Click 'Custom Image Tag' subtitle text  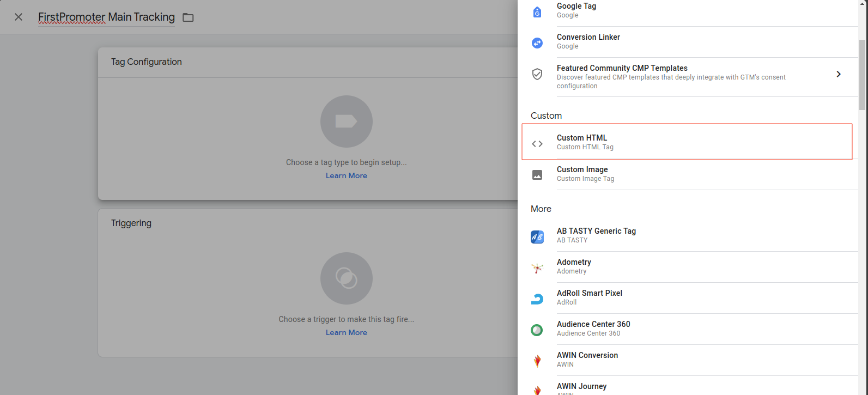(x=585, y=179)
